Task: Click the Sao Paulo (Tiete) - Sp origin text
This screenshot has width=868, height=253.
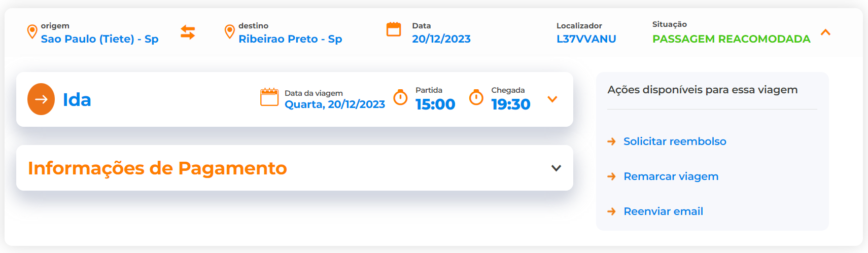Action: (99, 39)
